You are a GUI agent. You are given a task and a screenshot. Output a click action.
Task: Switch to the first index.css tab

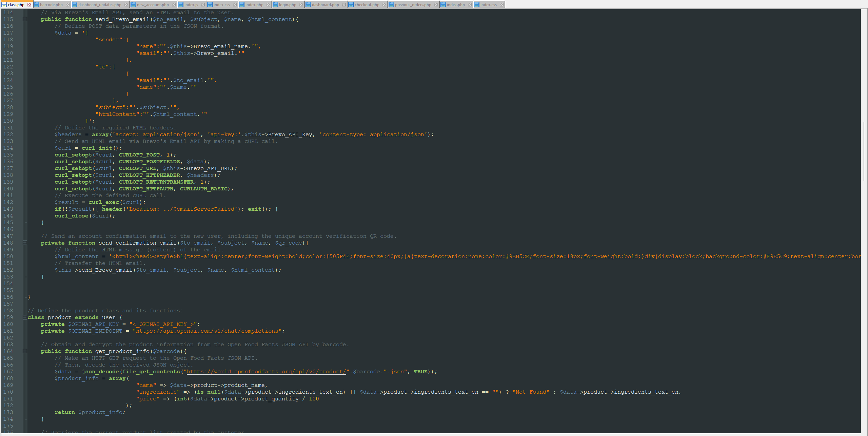[222, 4]
